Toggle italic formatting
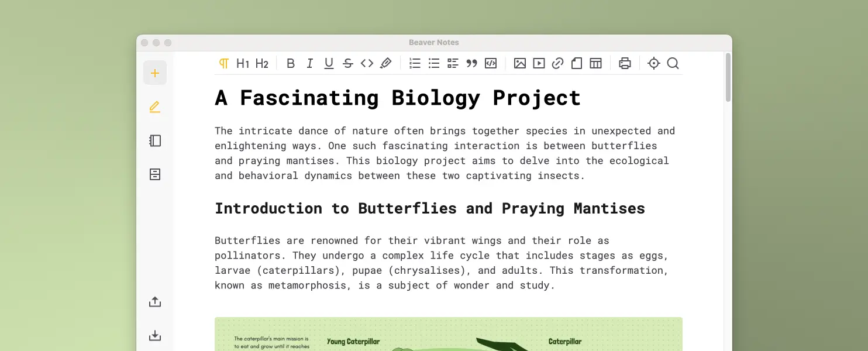This screenshot has height=351, width=868. (x=310, y=63)
